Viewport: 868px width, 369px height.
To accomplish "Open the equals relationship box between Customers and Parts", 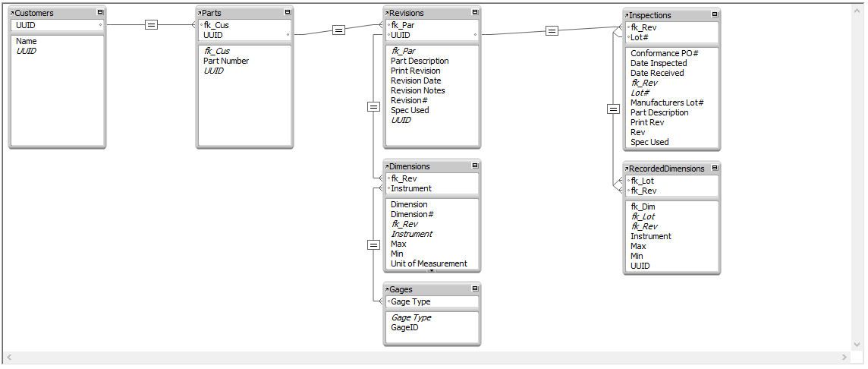I will pos(151,24).
